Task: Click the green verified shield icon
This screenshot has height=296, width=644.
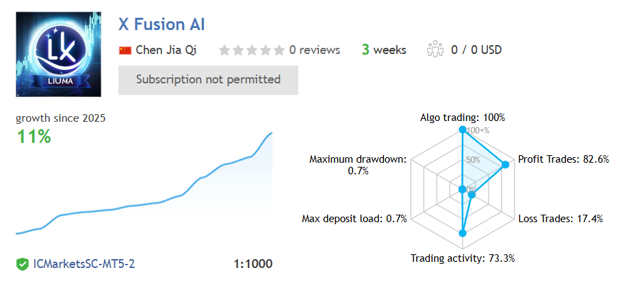Action: click(23, 263)
